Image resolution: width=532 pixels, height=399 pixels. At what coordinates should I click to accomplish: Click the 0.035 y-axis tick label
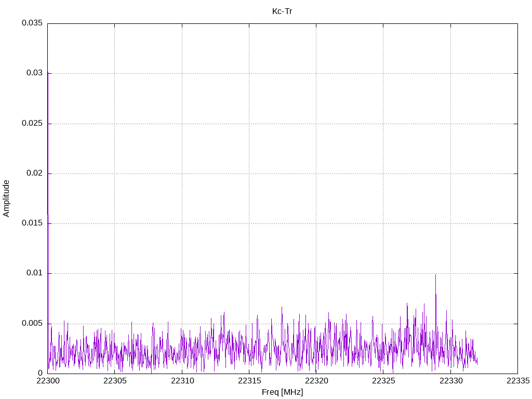pos(32,23)
